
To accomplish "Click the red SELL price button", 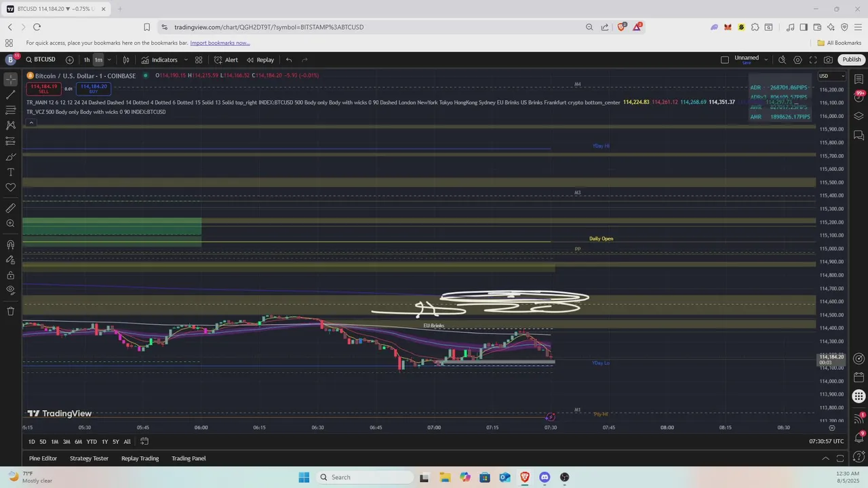I will (x=43, y=89).
